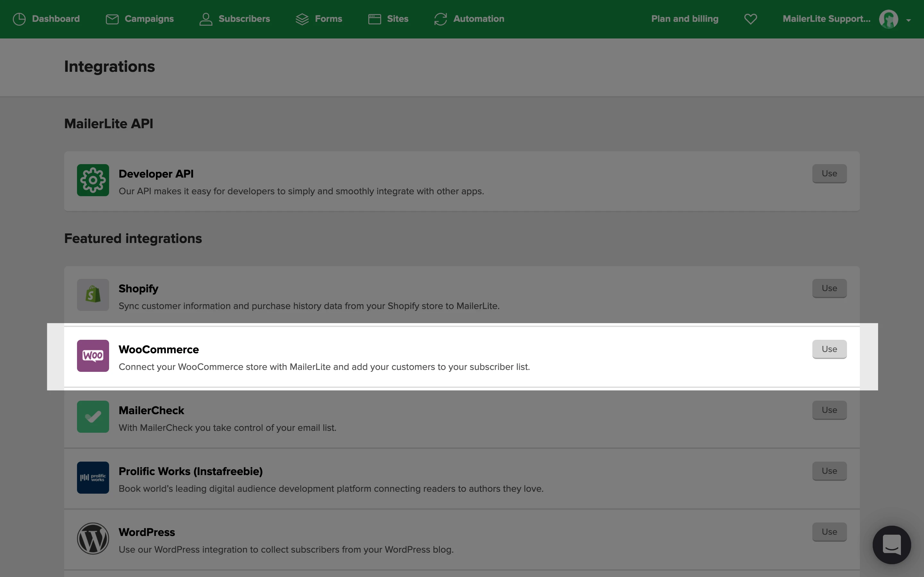Expand the account dropdown arrow
Screen dimensions: 924x577
908,20
